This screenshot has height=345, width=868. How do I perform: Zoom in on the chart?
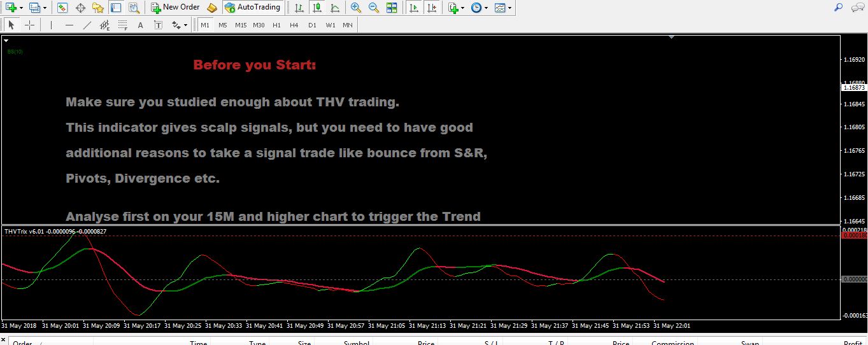point(355,8)
